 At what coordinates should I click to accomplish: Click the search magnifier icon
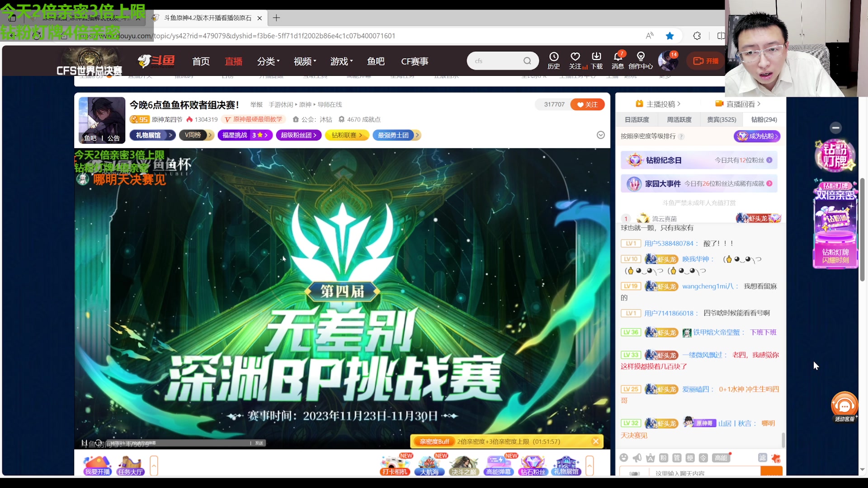(x=527, y=61)
